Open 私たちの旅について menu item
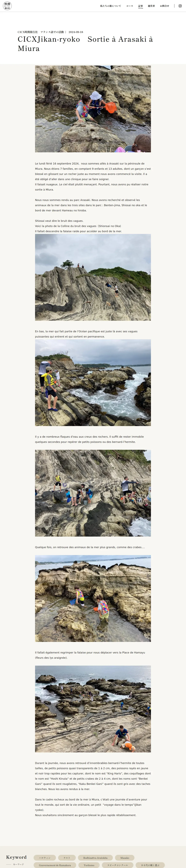 click(x=110, y=6)
